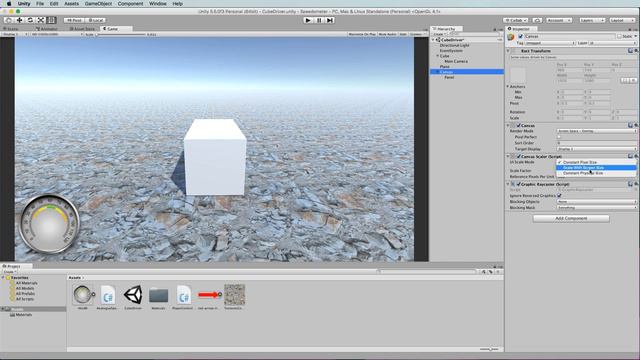The height and width of the screenshot is (360, 640).
Task: Toggle Ignore Reversed Graphics checkbox
Action: pos(559,196)
